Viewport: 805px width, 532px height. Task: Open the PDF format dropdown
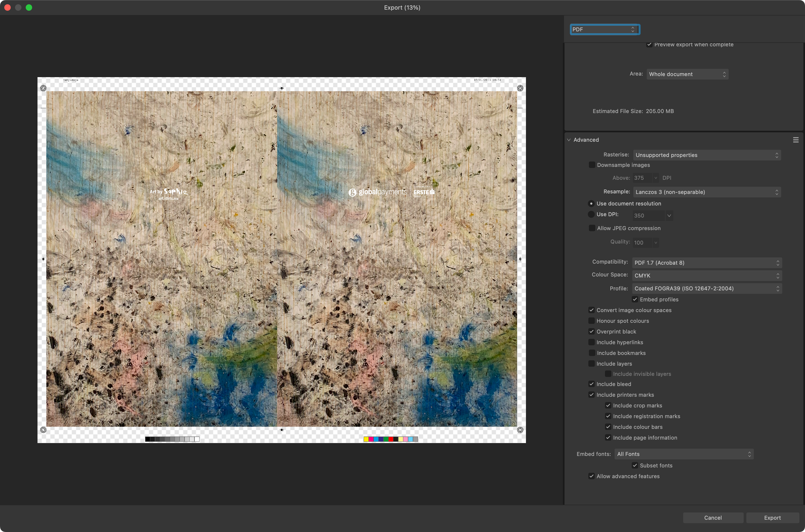coord(605,29)
